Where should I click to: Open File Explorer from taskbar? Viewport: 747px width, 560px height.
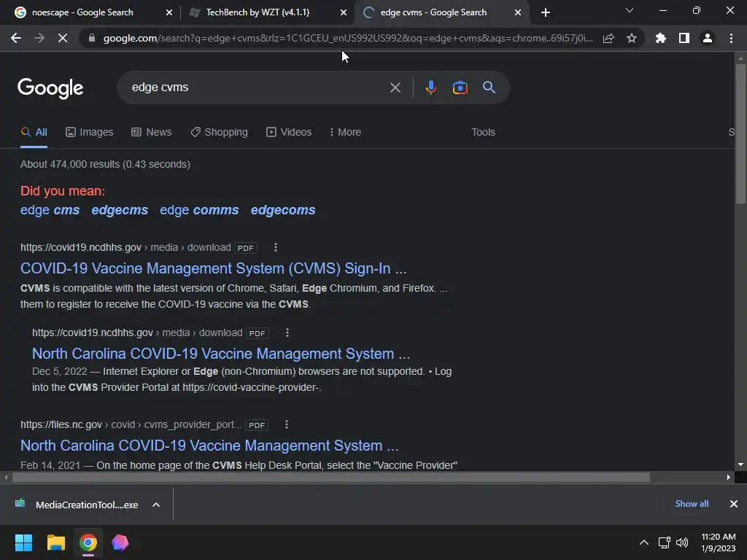55,542
